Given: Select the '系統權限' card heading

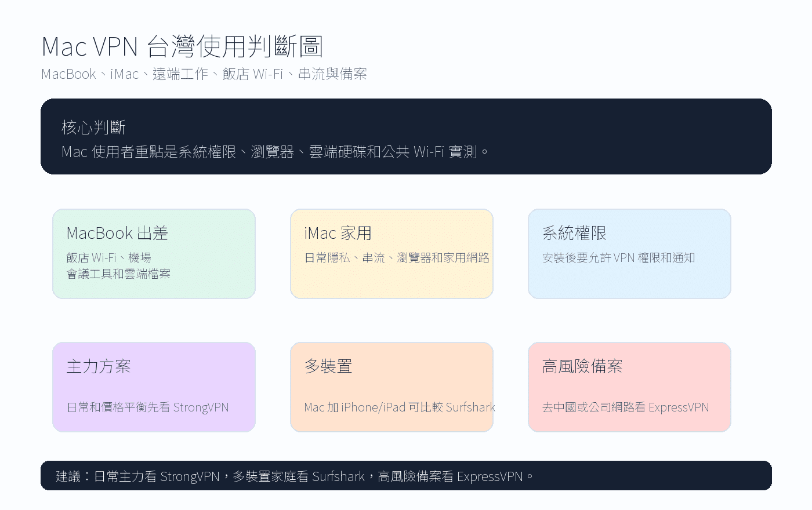Looking at the screenshot, I should point(574,233).
